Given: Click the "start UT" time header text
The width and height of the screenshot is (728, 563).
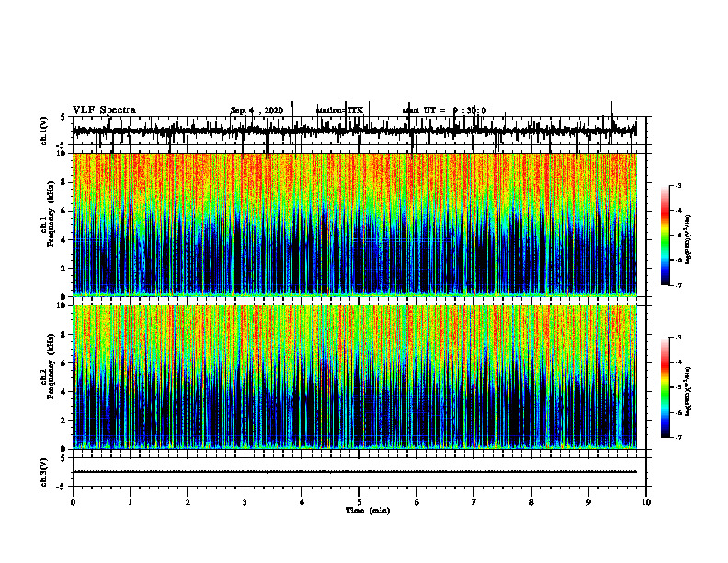Looking at the screenshot, I should (444, 110).
